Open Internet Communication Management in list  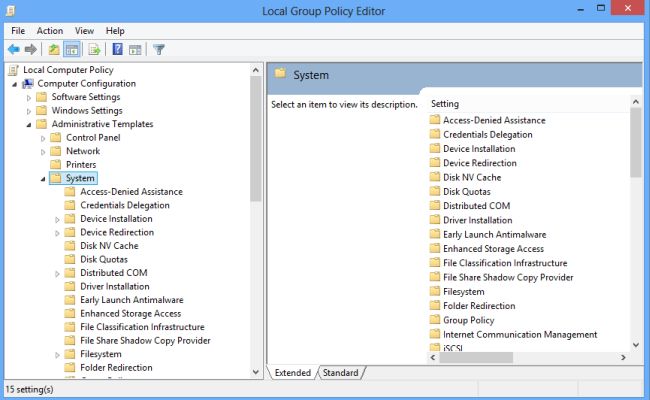[x=520, y=334]
